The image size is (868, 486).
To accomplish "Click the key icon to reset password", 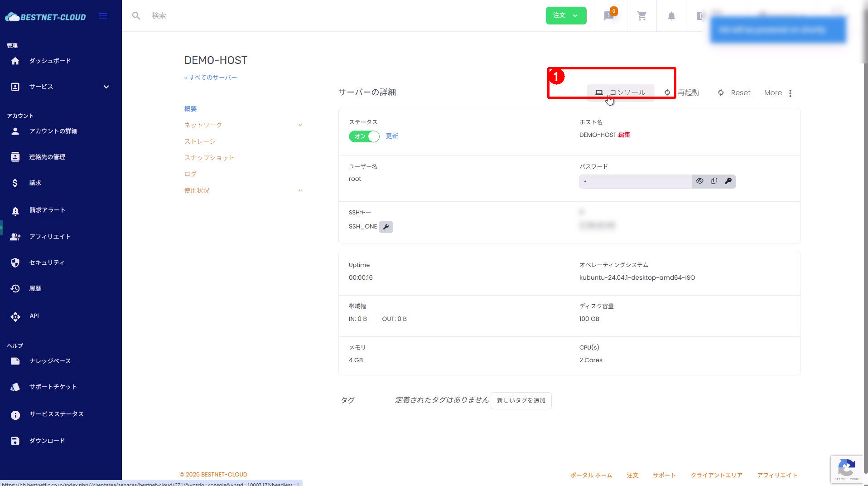I will click(x=728, y=181).
